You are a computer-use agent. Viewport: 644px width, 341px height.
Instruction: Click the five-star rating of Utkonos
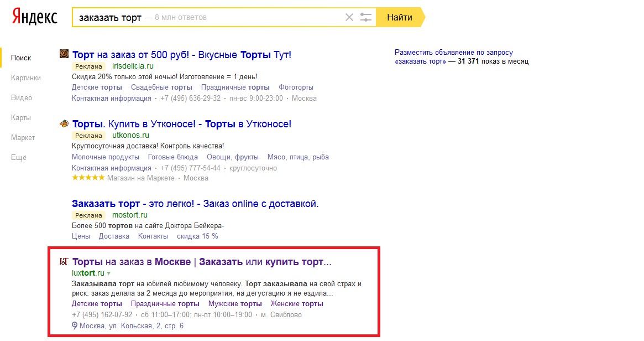click(88, 178)
